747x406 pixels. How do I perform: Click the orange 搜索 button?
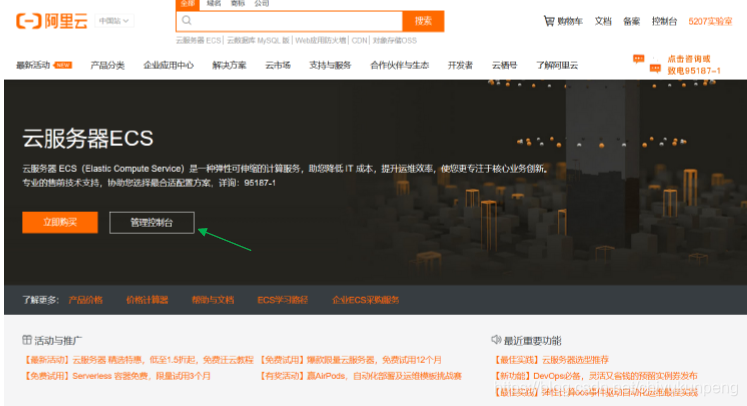click(423, 21)
